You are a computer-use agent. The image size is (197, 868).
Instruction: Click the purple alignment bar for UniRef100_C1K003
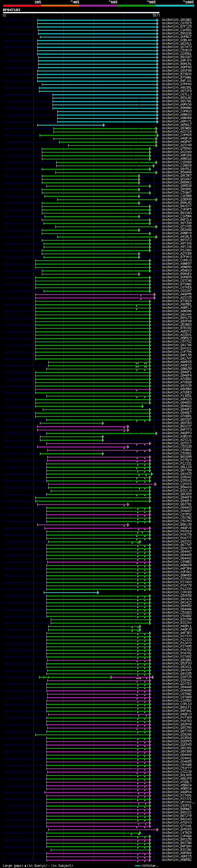(103, 484)
